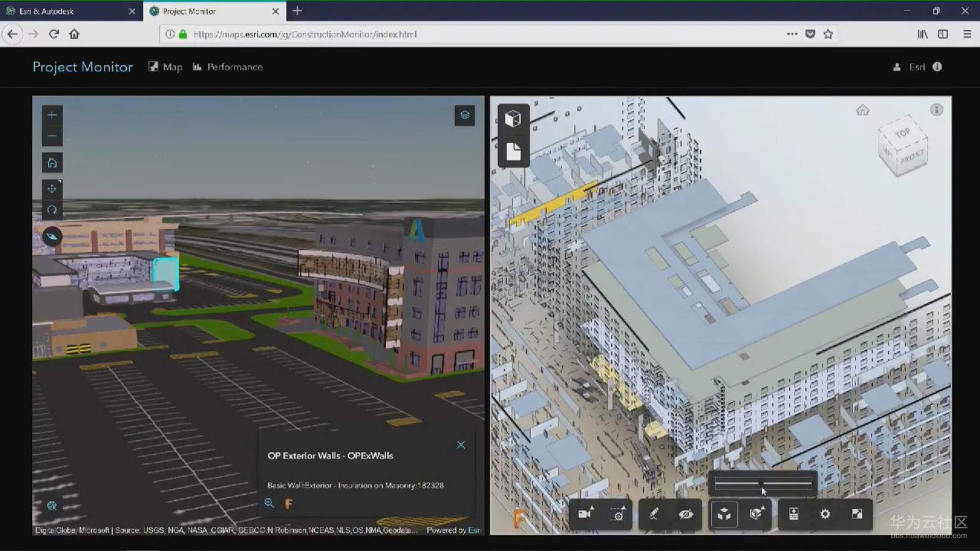Adjust the explode slider above the toolbar
This screenshot has width=980, height=551.
click(763, 484)
